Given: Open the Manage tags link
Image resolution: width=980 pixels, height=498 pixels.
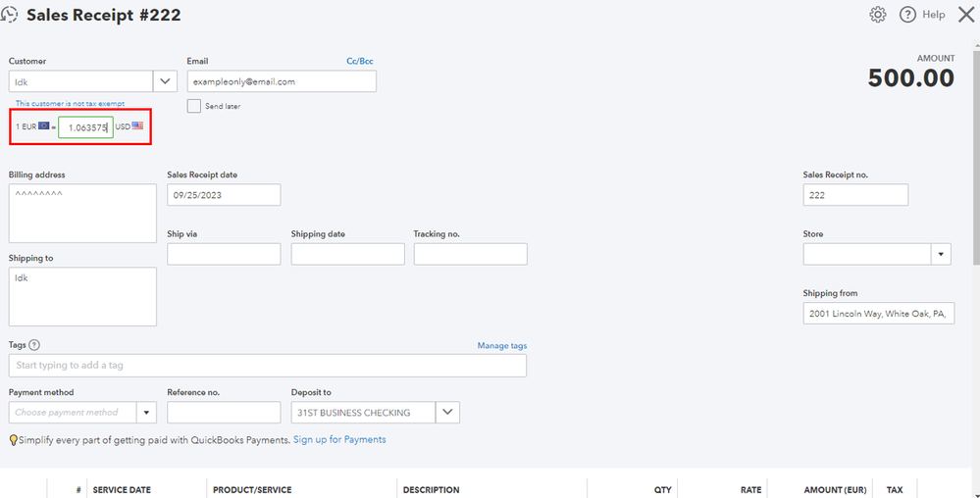Looking at the screenshot, I should pos(501,346).
